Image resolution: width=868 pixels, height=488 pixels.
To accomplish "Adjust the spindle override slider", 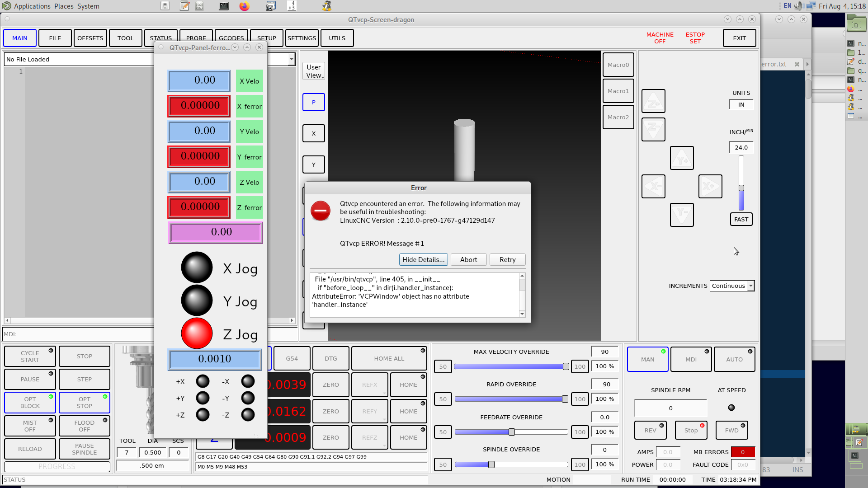I will coord(511,465).
